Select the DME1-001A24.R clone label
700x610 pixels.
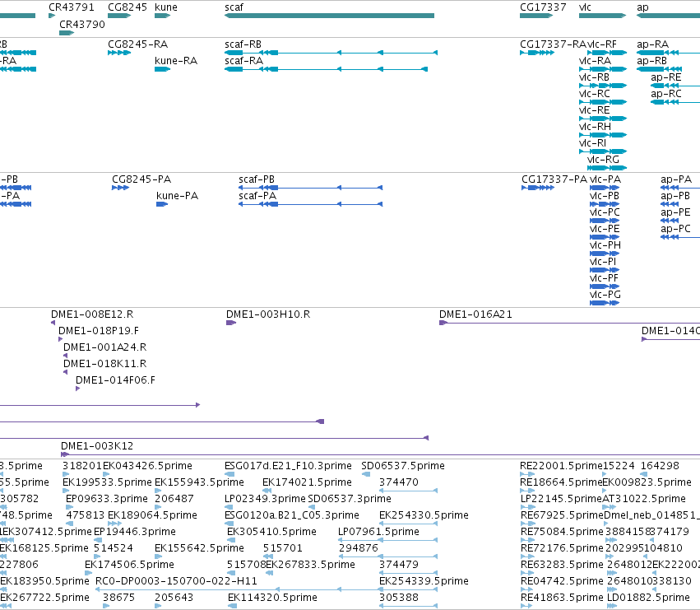105,347
